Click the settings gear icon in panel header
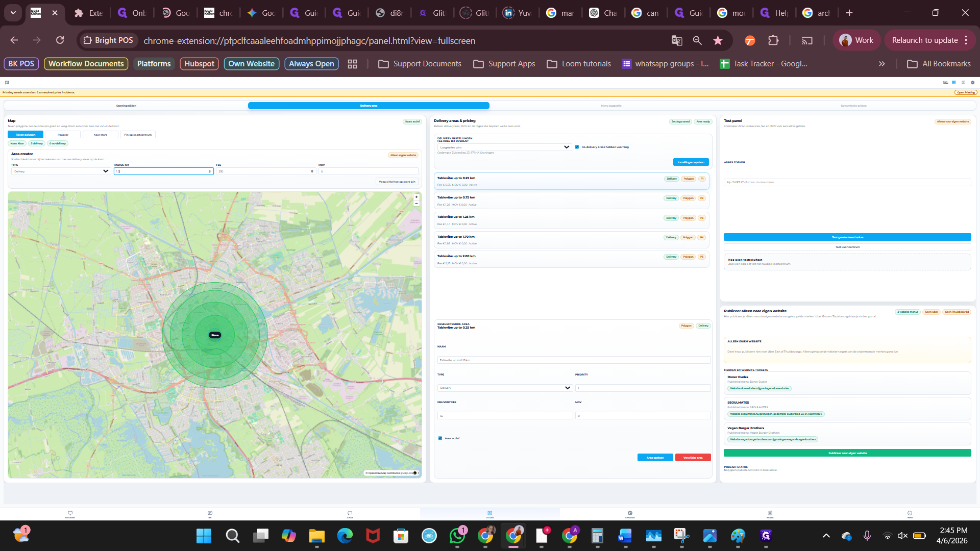The image size is (980, 551). [x=972, y=82]
